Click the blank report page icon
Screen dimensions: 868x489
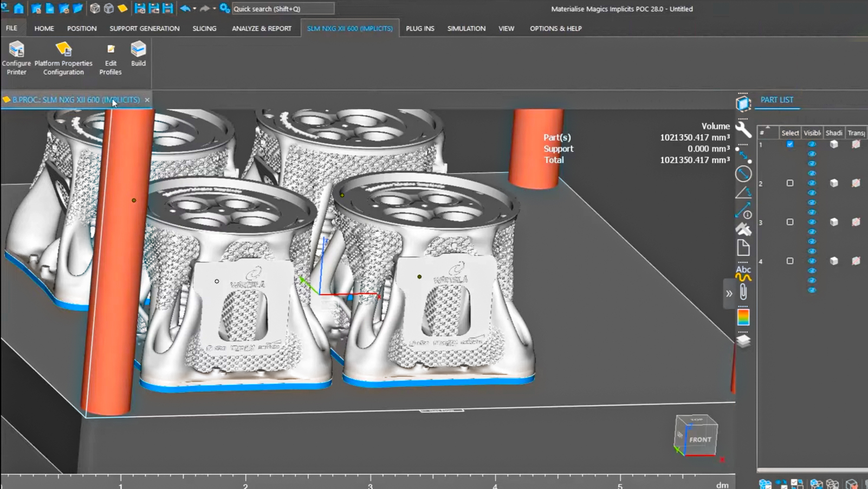click(743, 248)
